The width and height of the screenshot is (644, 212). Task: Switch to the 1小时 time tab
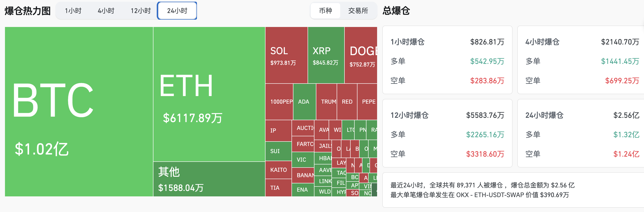click(73, 11)
